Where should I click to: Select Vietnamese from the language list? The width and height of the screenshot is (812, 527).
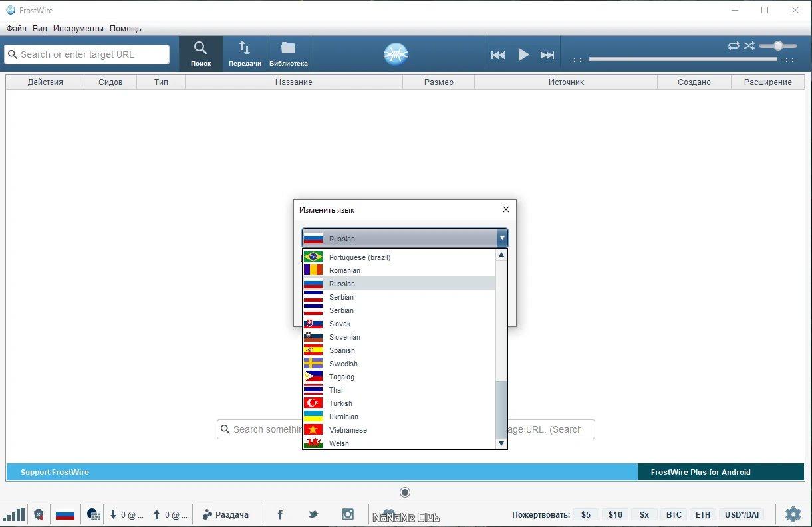pos(399,430)
